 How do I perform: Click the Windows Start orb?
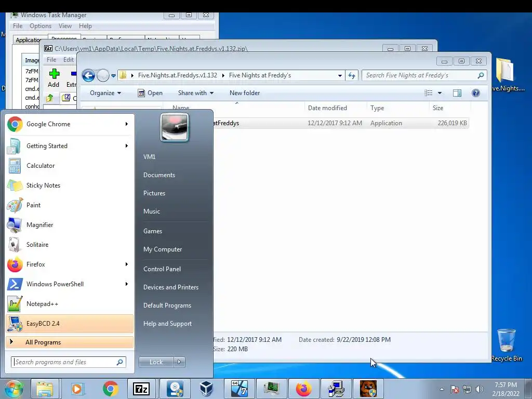tap(14, 389)
